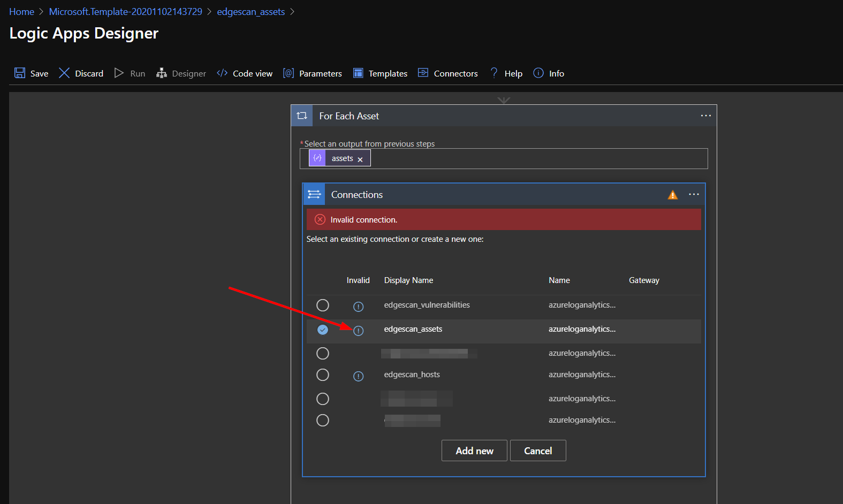Click the Add new button

474,450
